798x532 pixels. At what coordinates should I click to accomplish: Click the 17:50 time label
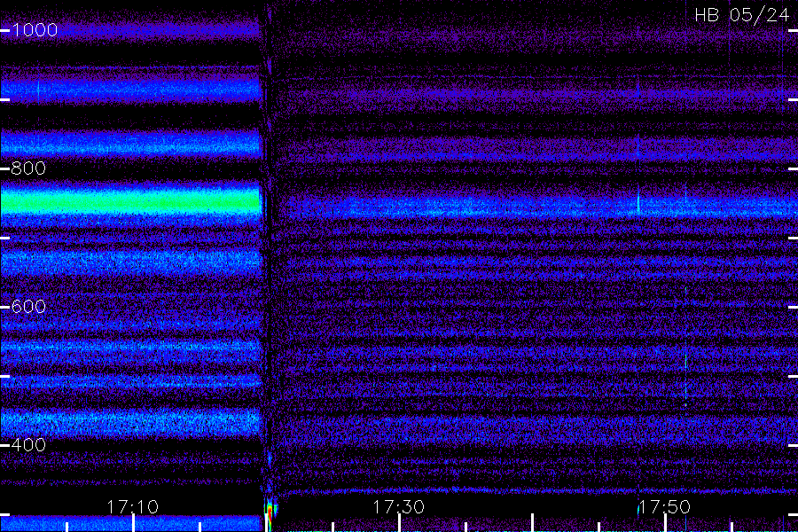point(664,507)
